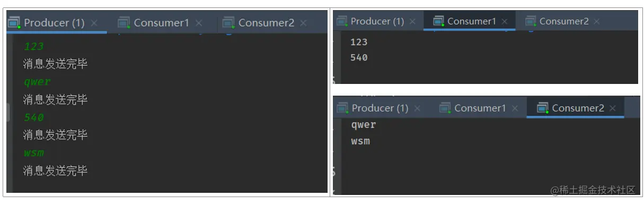Click the Consumer1 tab icon in left panel
This screenshot has height=204, width=644.
[x=123, y=23]
